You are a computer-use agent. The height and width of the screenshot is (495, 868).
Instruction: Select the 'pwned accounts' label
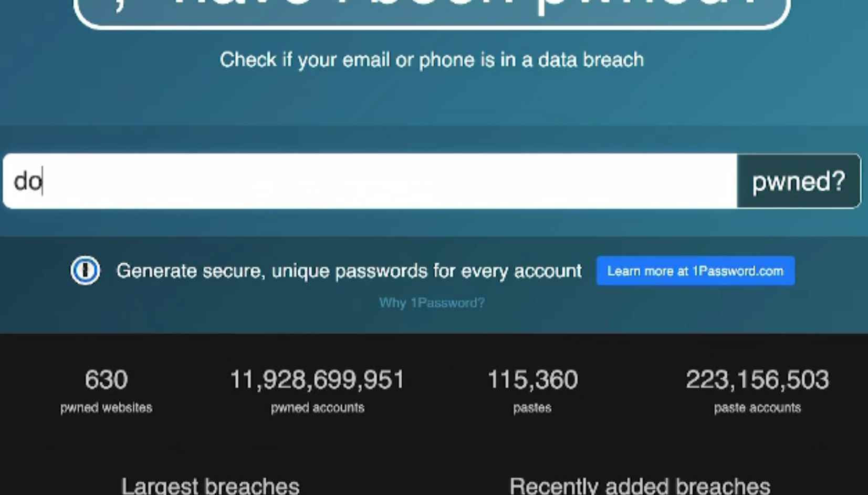pos(317,408)
